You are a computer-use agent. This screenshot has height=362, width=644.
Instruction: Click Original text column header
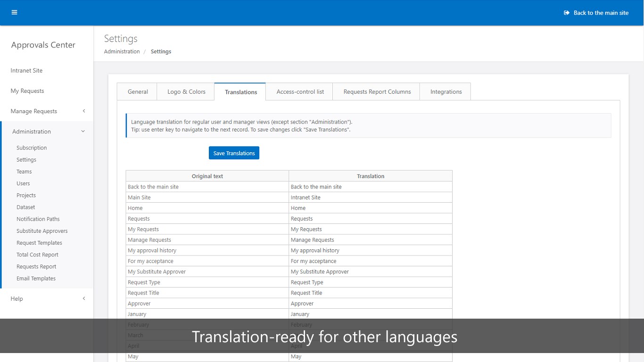[207, 176]
